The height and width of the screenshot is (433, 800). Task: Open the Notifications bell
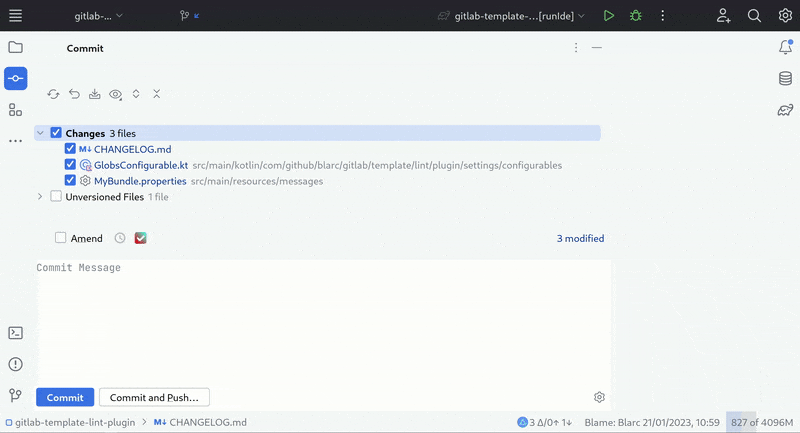coord(785,47)
